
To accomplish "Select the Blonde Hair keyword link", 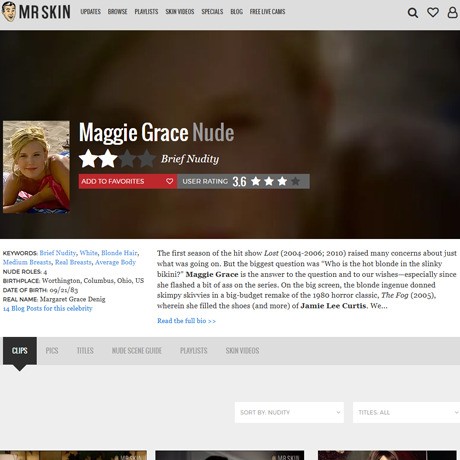I will pos(119,253).
